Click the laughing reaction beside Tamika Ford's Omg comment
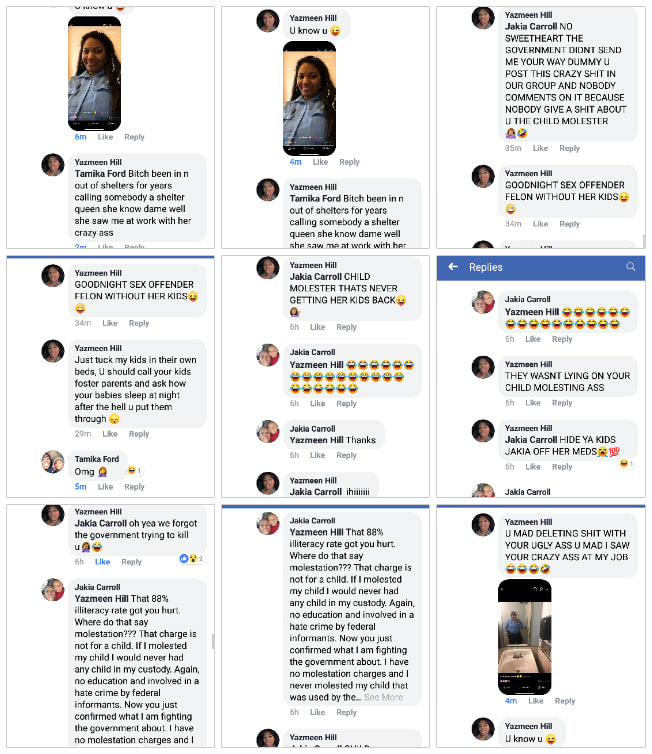Image resolution: width=652 pixels, height=754 pixels. click(133, 470)
